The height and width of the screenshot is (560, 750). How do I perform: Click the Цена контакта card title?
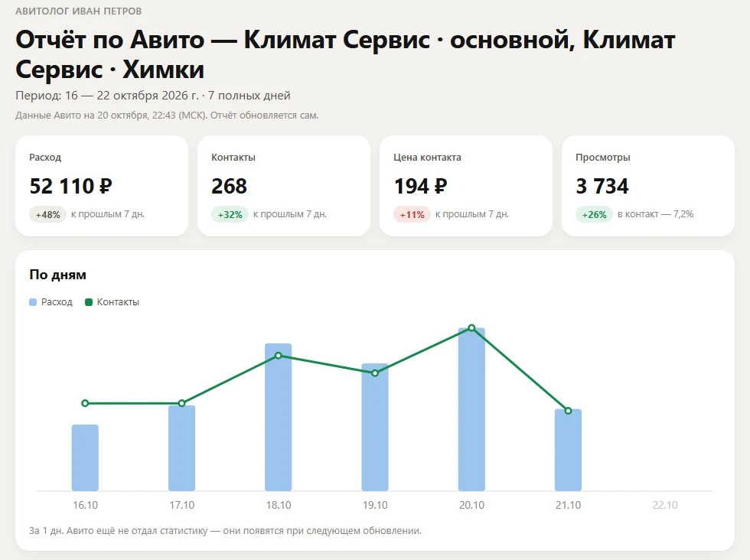coord(427,158)
